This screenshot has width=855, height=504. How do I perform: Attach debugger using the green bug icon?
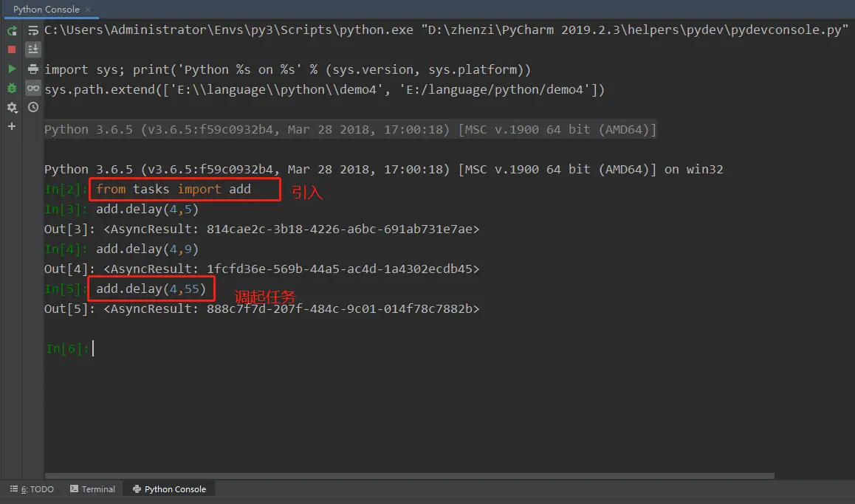pyautogui.click(x=12, y=88)
